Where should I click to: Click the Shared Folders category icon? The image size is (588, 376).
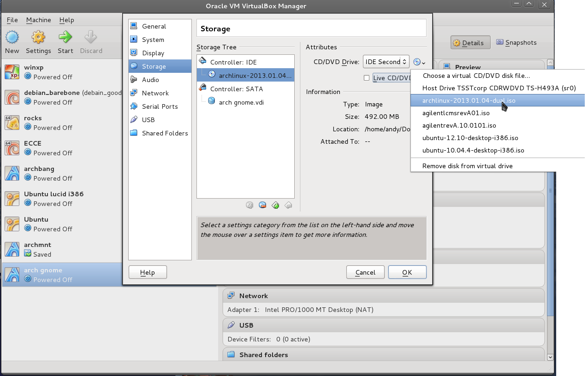(134, 133)
